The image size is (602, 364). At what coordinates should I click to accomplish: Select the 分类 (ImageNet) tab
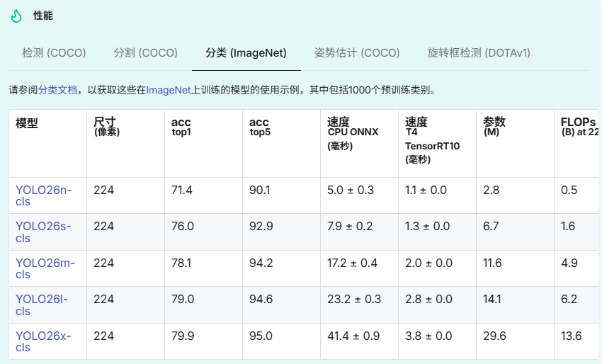pos(246,52)
